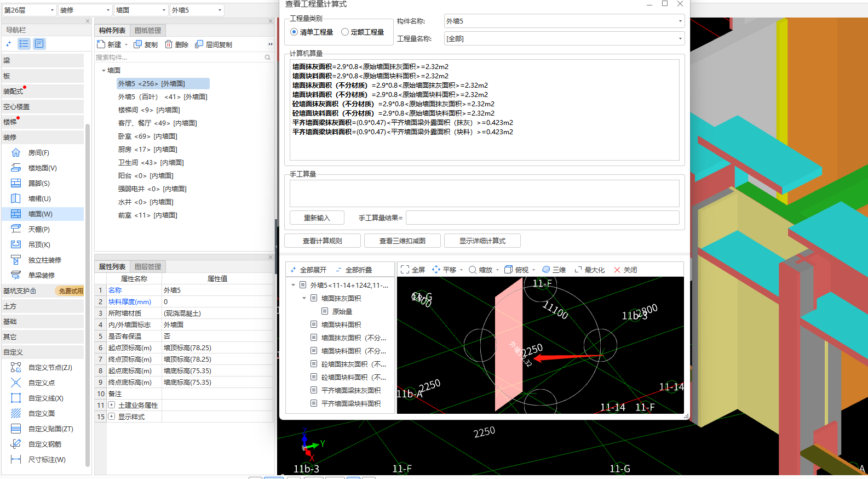
Task: Click 最大化 maximize viewer icon
Action: pos(578,270)
